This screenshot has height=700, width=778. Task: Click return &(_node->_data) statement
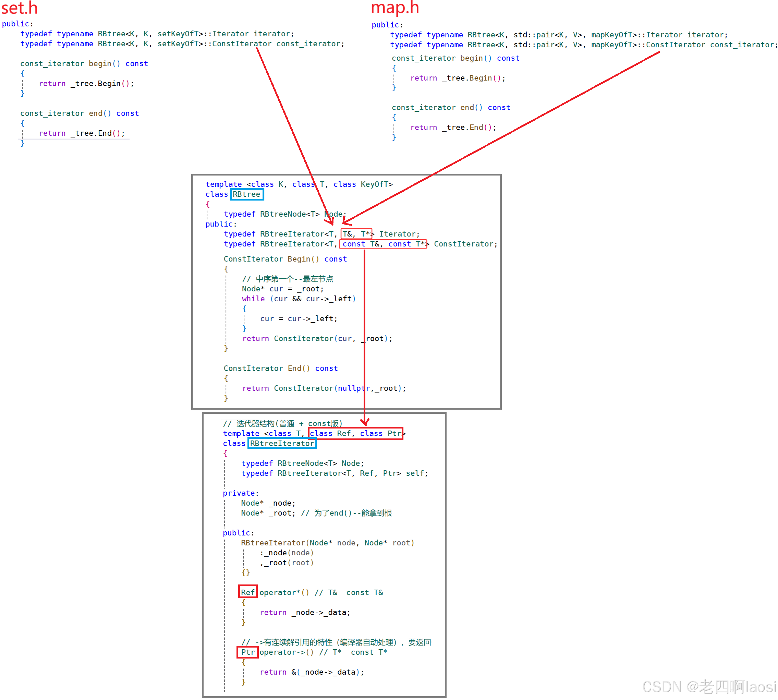312,672
